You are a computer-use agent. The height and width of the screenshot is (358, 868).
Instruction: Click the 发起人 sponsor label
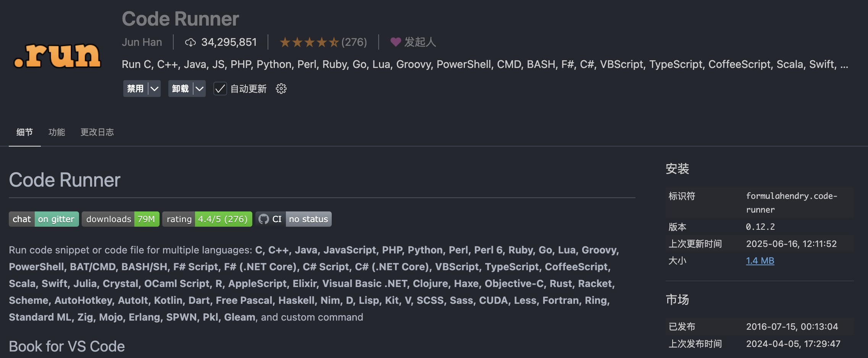pyautogui.click(x=420, y=42)
